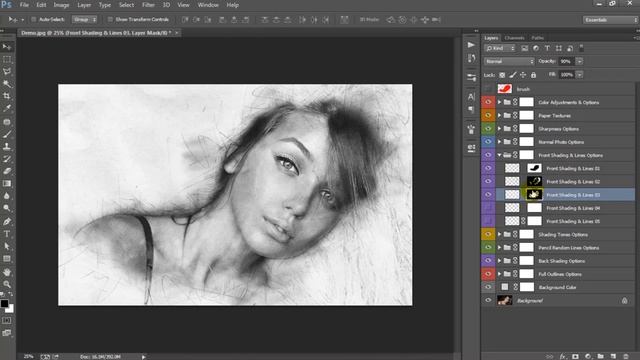640x360 pixels.
Task: Toggle Auto-Select checkbox
Action: point(34,19)
